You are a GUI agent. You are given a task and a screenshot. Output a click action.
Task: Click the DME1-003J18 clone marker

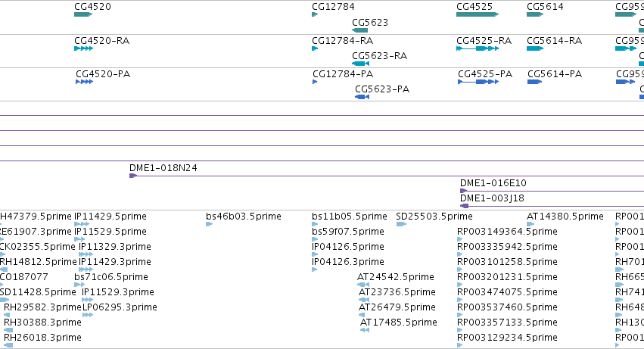[464, 206]
